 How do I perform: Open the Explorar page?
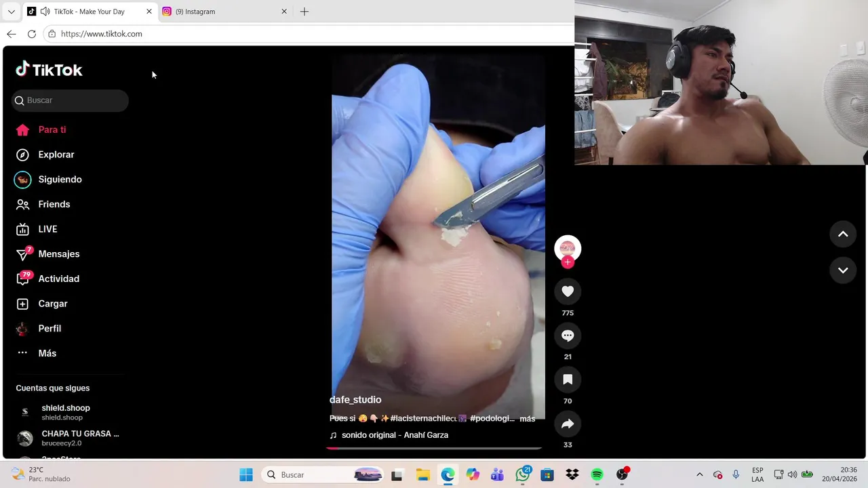tap(45, 155)
